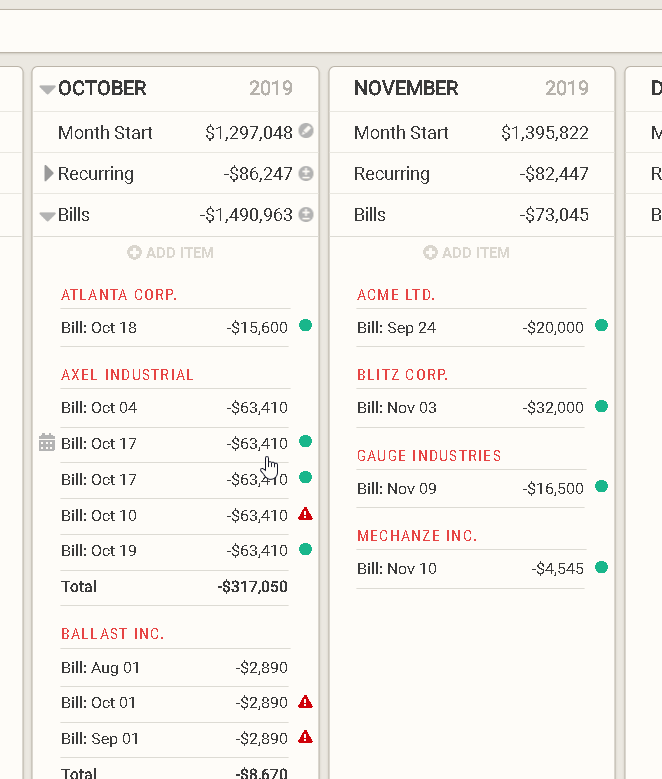Select the Axel Industrial Bill: Oct 04 row

point(174,408)
